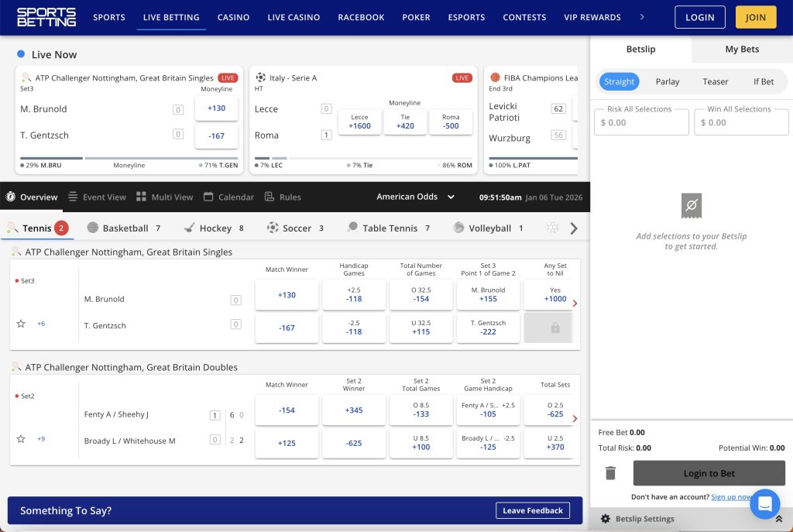Click the Soccer ball icon
Viewport: 793px width, 532px height.
pos(273,228)
